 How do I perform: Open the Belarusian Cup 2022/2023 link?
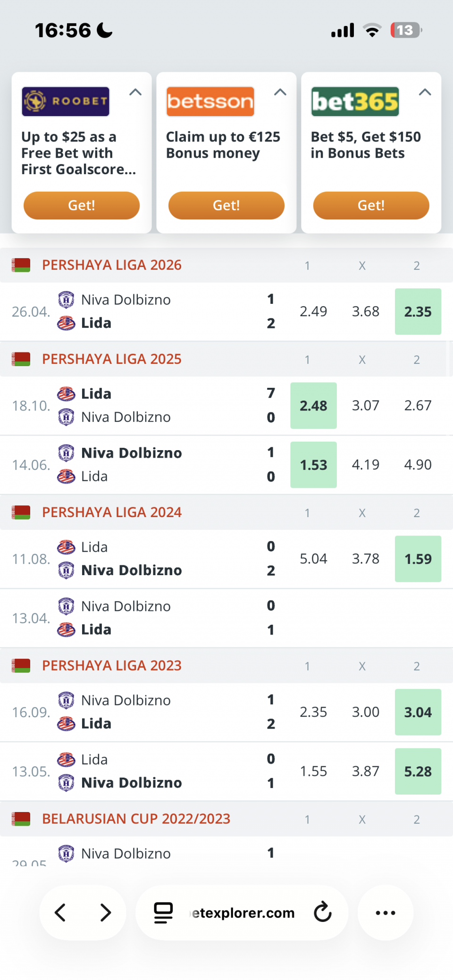[x=136, y=819]
